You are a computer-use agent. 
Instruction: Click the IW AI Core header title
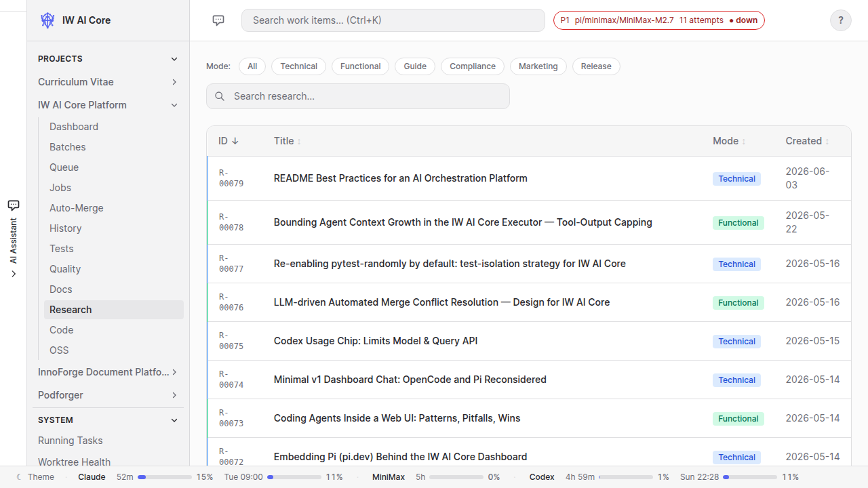[x=86, y=20]
